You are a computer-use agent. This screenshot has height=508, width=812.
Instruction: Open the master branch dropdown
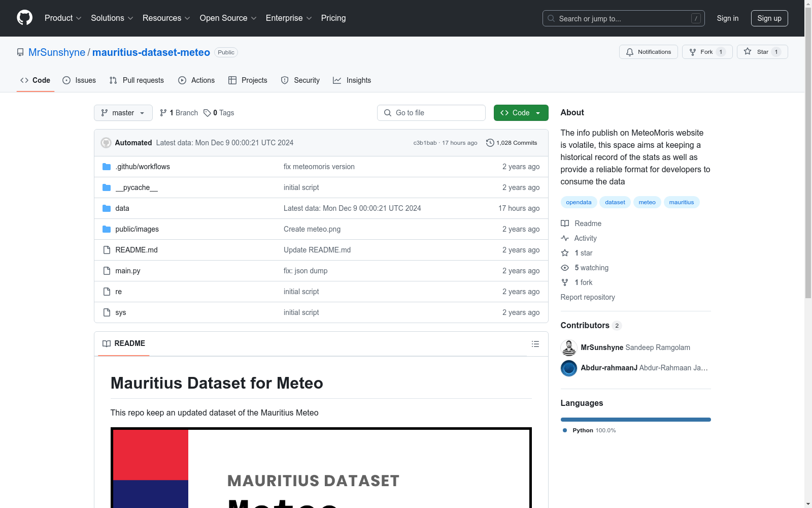pyautogui.click(x=123, y=113)
